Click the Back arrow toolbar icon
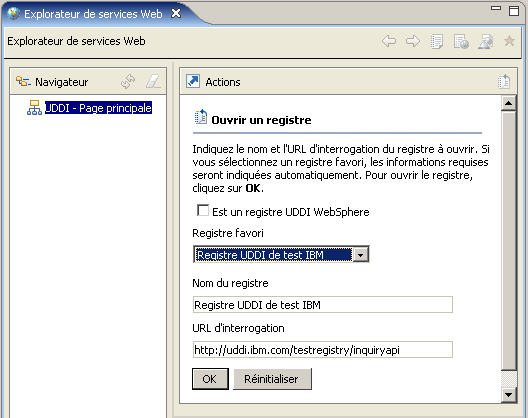Image resolution: width=528 pixels, height=418 pixels. 389,41
